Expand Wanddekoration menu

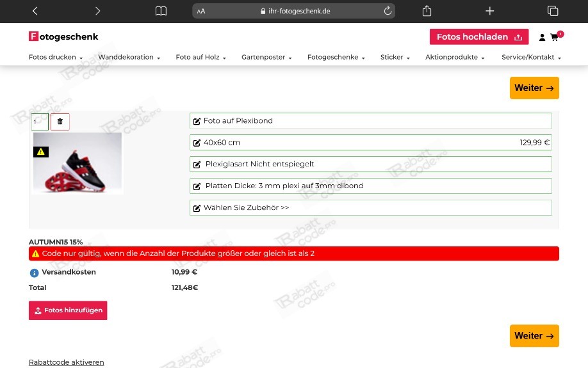(129, 58)
